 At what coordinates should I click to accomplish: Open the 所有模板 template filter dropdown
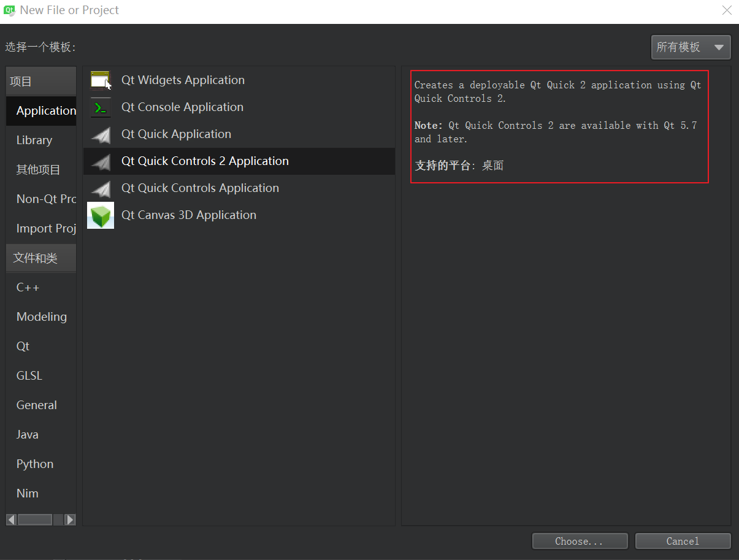coord(691,47)
